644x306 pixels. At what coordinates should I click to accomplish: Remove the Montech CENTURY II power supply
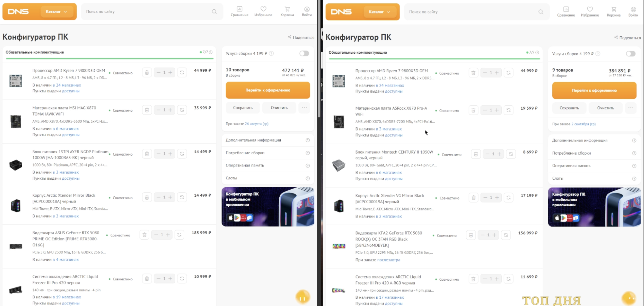[476, 154]
